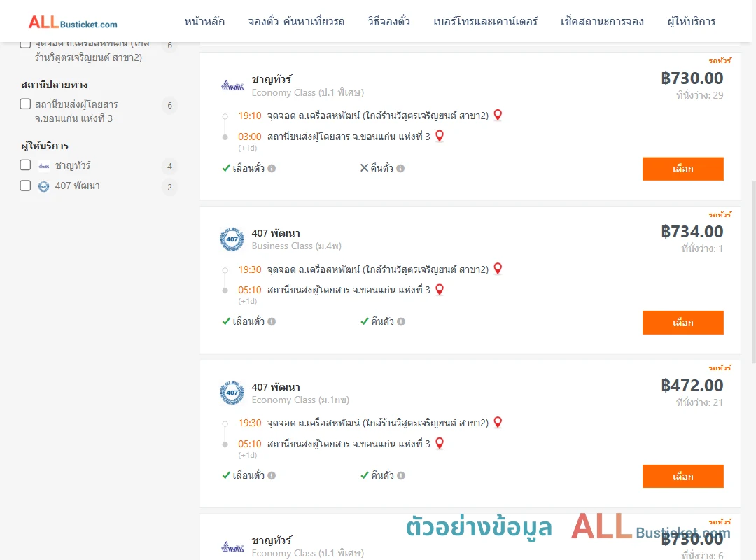
Task: Click the ฿472.00 price
Action: click(692, 386)
